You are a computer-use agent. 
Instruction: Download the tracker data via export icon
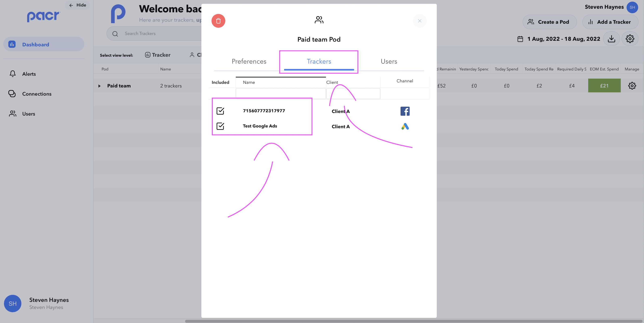click(612, 39)
